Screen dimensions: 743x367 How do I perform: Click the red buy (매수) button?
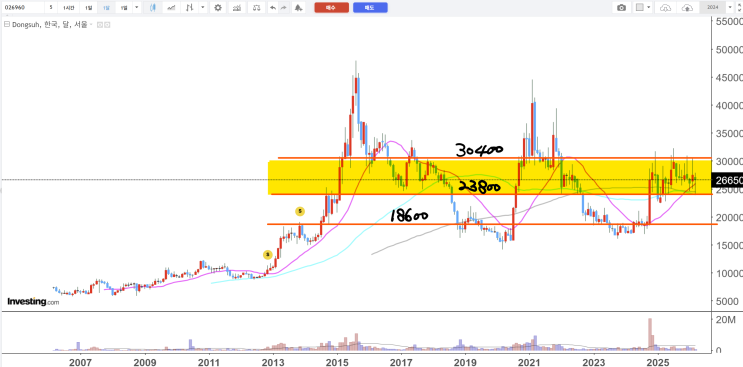click(x=331, y=8)
